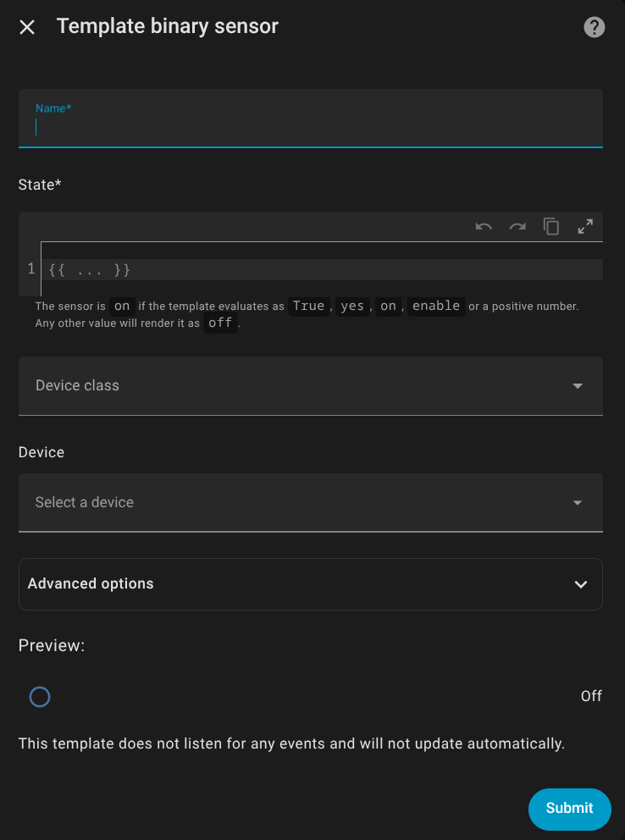625x840 pixels.
Task: Submit the template binary sensor form
Action: (x=569, y=808)
